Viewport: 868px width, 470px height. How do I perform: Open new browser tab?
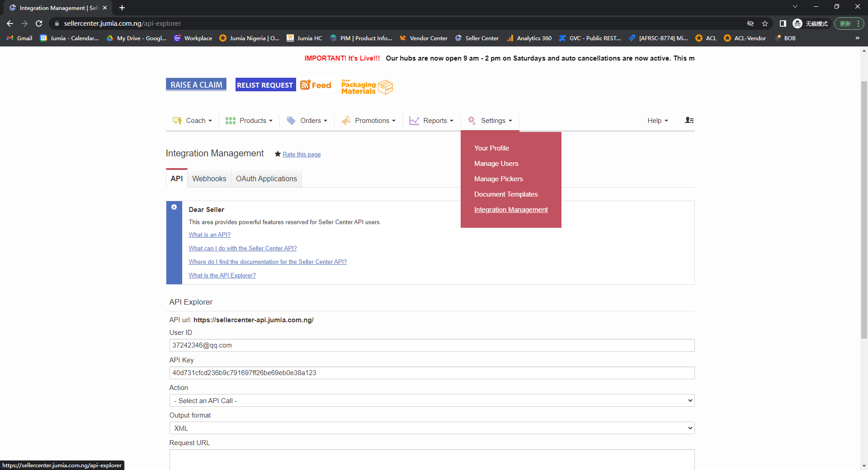(x=122, y=8)
